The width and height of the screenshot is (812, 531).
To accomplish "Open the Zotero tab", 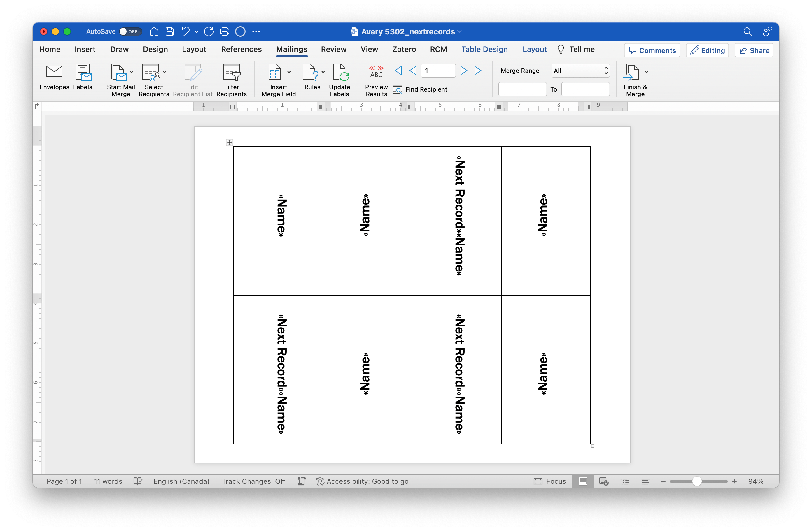I will tap(404, 50).
